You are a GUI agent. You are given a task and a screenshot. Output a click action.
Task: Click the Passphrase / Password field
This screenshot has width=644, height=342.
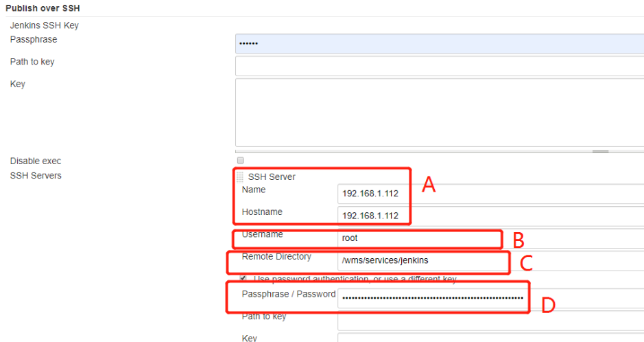tap(491, 298)
